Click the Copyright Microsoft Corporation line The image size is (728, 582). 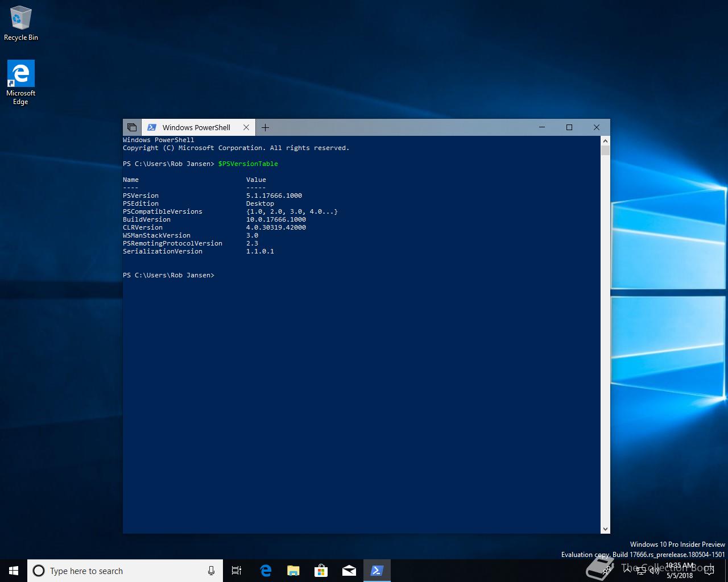(x=236, y=148)
